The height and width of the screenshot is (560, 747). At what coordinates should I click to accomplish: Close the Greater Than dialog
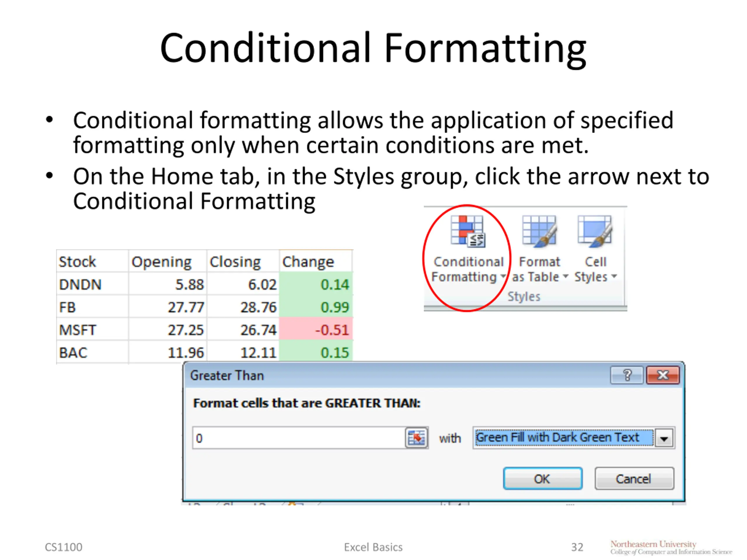click(x=663, y=375)
